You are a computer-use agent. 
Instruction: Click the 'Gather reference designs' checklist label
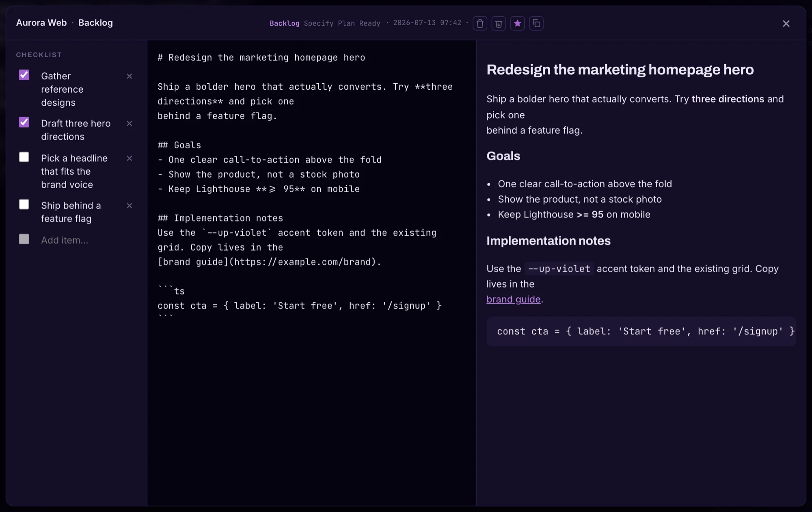click(x=62, y=89)
